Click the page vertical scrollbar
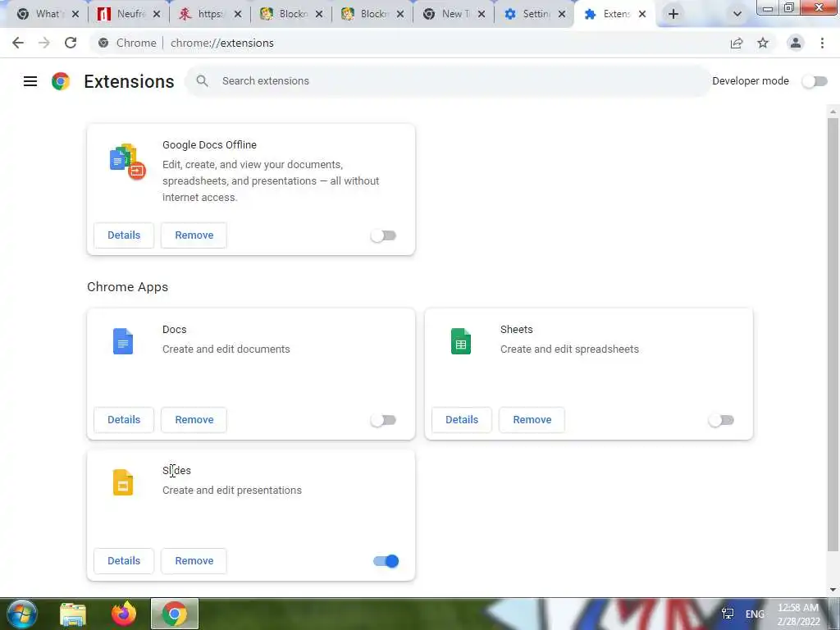 tap(833, 335)
